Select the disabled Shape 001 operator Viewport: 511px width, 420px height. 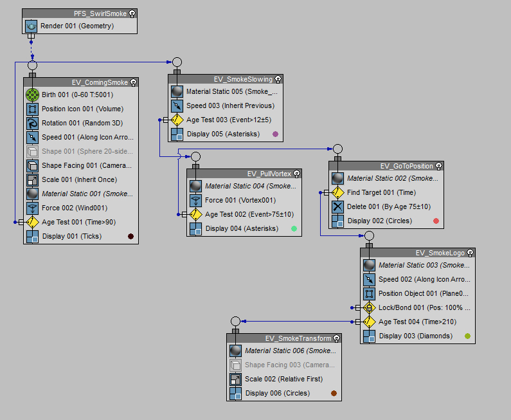(x=87, y=151)
